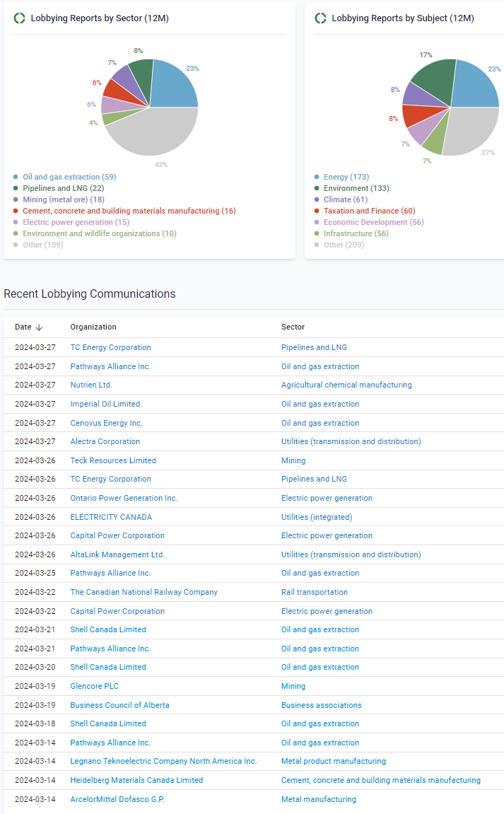Open Mining sector link in Glencore row

[293, 686]
